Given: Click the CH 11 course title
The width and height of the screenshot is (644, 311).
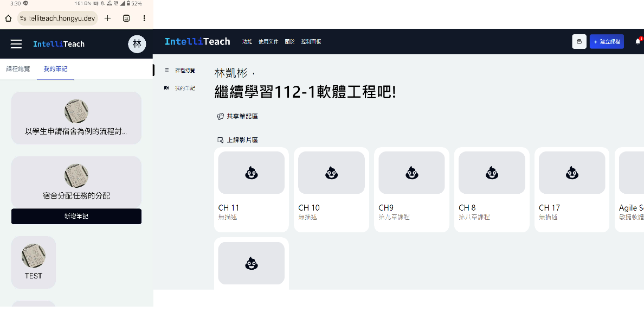Looking at the screenshot, I should pos(229,208).
